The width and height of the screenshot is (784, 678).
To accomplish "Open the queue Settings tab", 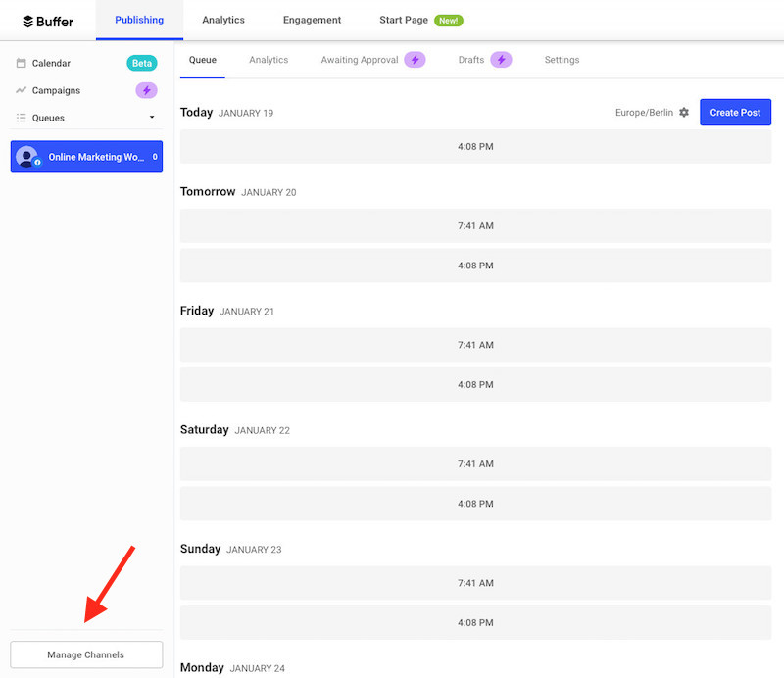I will pos(562,60).
